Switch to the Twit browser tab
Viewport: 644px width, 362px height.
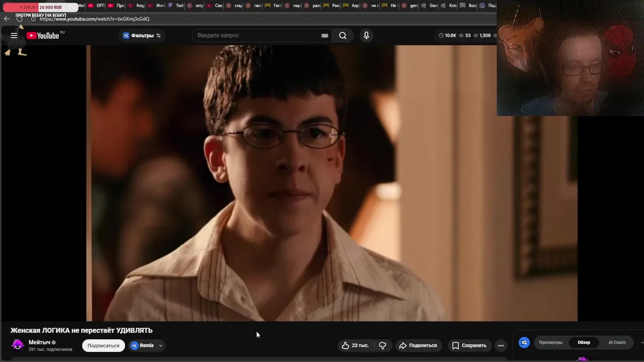pos(177,6)
